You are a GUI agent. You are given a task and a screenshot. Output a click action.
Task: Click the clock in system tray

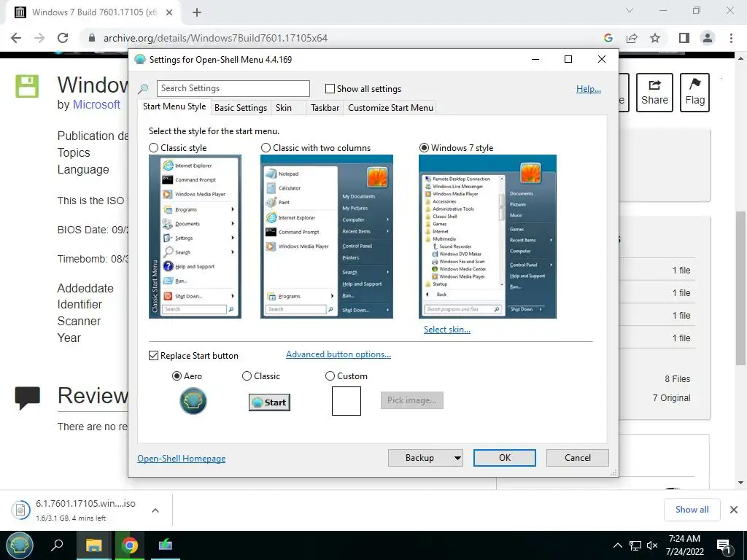[x=684, y=545]
